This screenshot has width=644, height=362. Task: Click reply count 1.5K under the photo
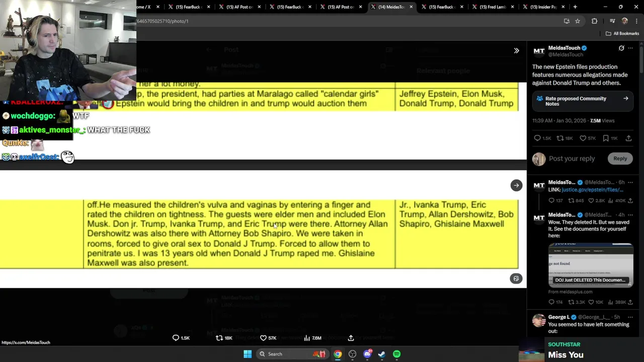[181, 338]
